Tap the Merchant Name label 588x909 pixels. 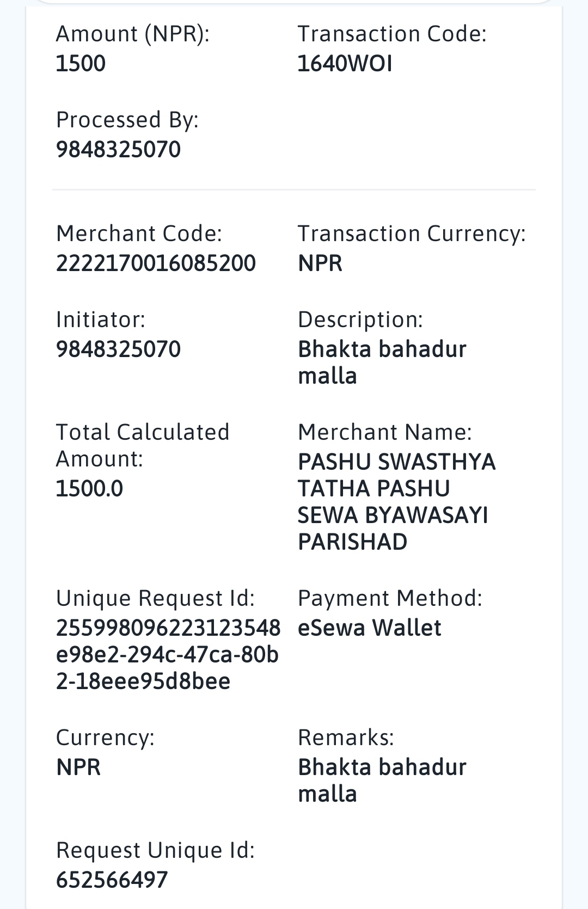pos(385,432)
